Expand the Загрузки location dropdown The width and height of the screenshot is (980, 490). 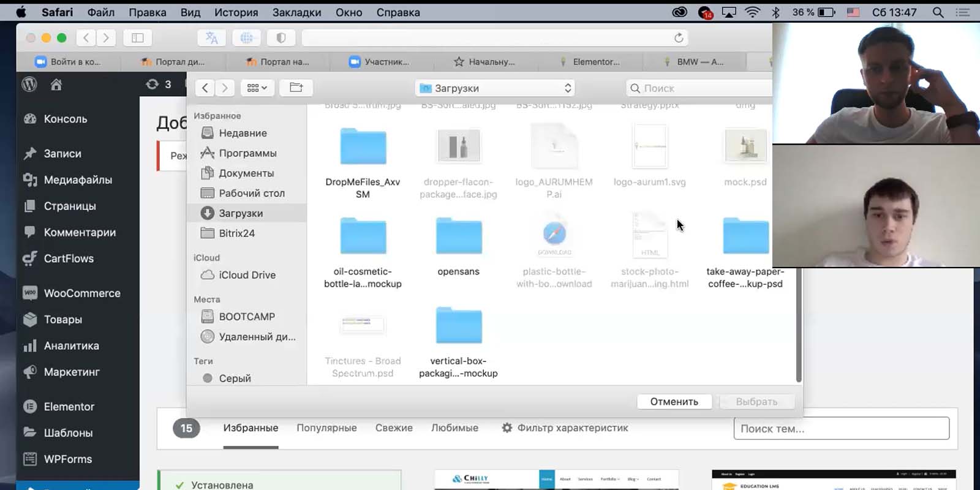[x=495, y=88]
